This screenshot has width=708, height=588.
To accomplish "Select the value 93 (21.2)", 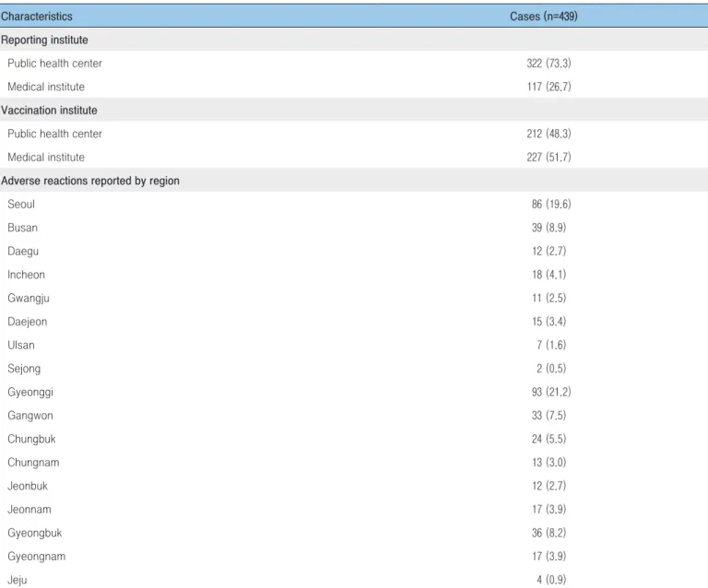I will 551,392.
